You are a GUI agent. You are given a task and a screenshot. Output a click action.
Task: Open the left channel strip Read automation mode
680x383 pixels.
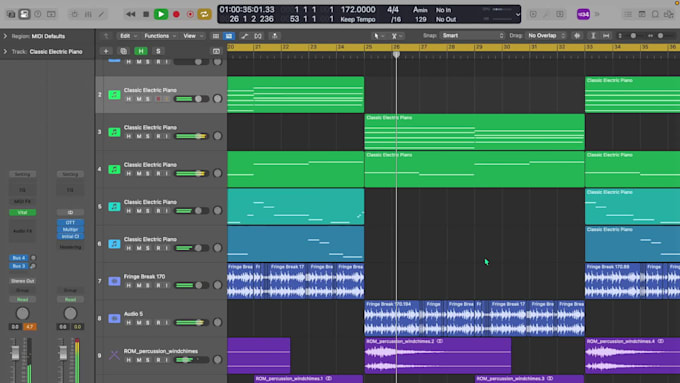[23, 300]
